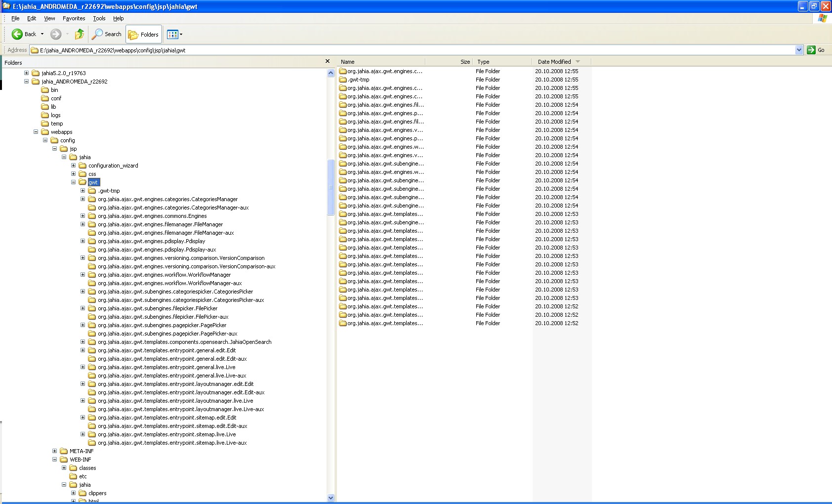Collapse the config tree node

tap(45, 140)
